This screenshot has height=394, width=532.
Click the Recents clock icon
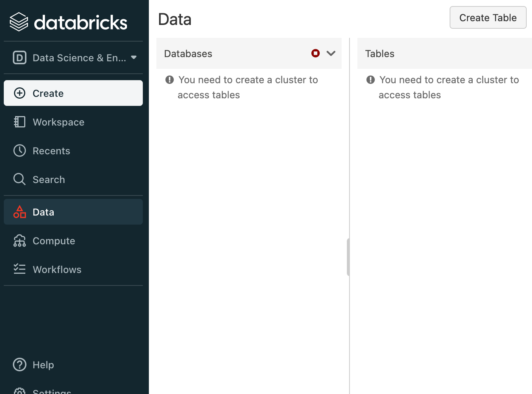point(20,150)
